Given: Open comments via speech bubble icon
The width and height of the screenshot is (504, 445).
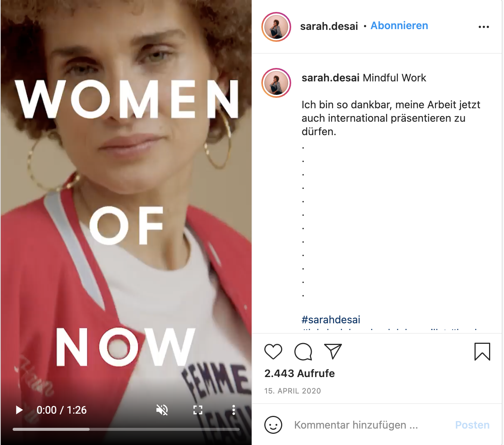Looking at the screenshot, I should (x=303, y=352).
